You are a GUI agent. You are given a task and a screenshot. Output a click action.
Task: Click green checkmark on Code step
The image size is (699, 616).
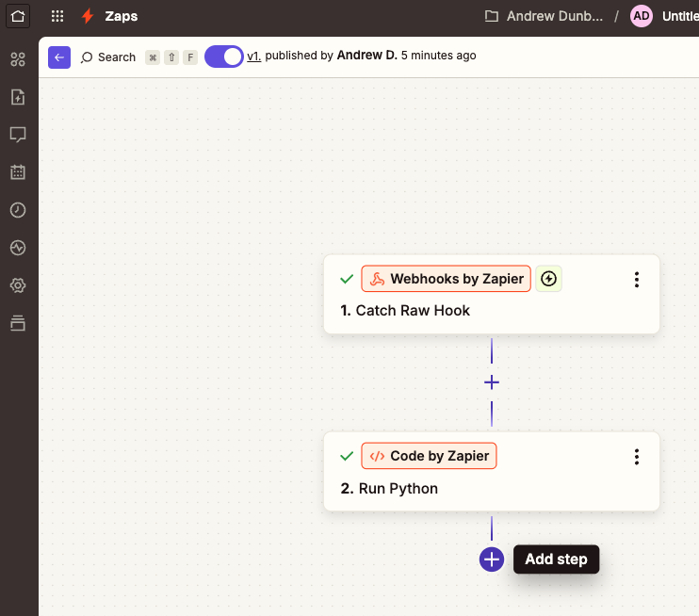coord(347,456)
